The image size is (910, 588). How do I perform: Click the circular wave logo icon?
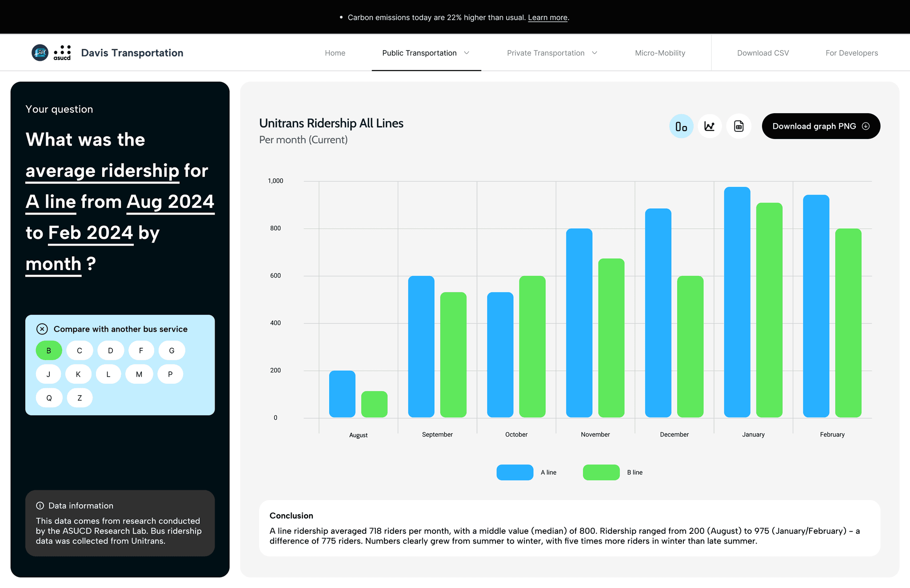pyautogui.click(x=40, y=52)
